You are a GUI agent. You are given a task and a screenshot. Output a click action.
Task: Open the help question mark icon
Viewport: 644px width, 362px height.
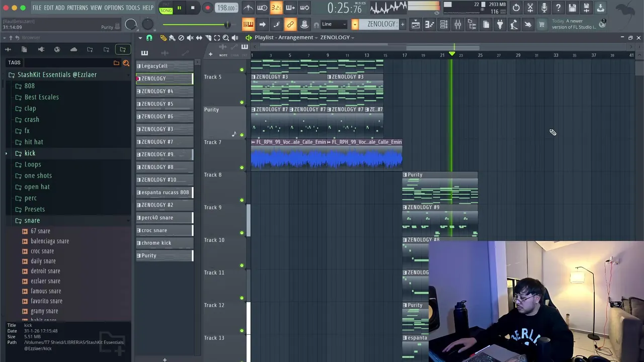[558, 8]
